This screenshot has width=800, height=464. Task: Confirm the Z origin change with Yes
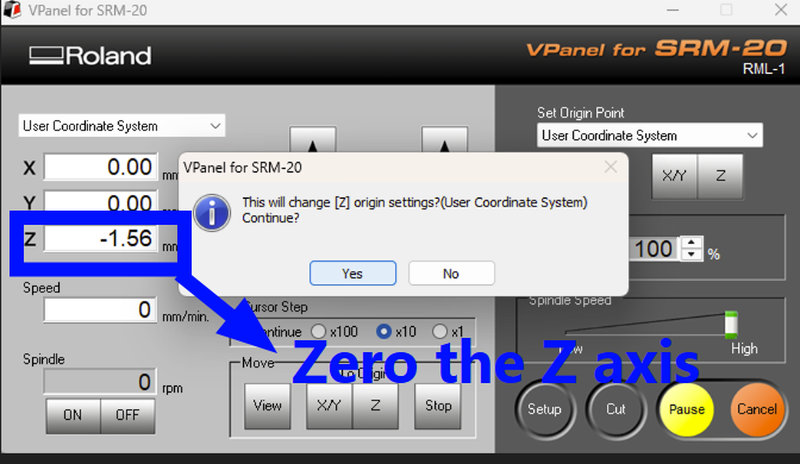point(353,273)
